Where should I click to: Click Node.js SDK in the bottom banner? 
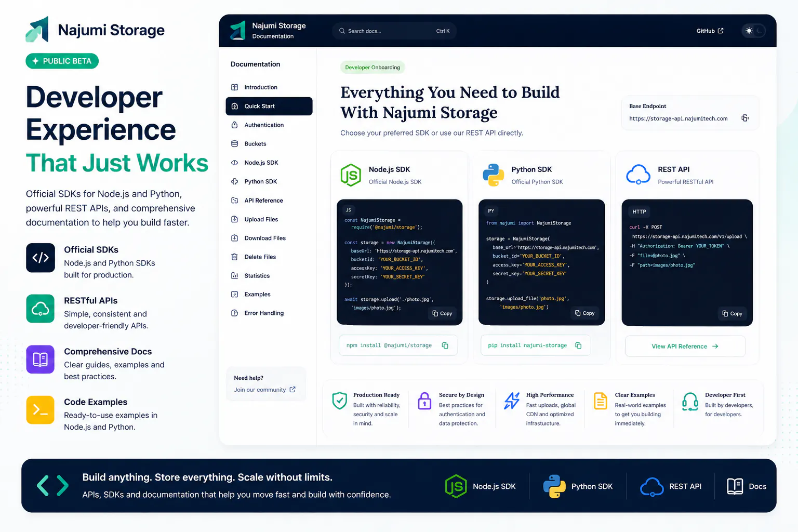coord(481,486)
